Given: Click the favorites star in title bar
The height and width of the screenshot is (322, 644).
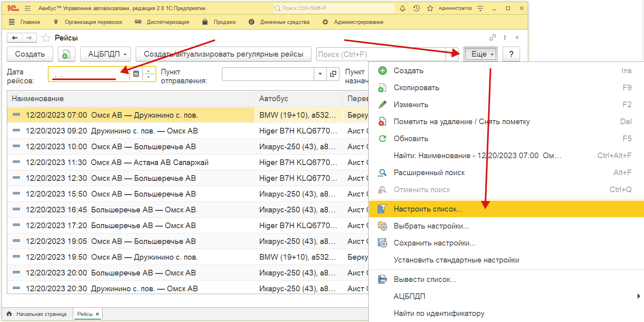Looking at the screenshot, I should [x=430, y=8].
